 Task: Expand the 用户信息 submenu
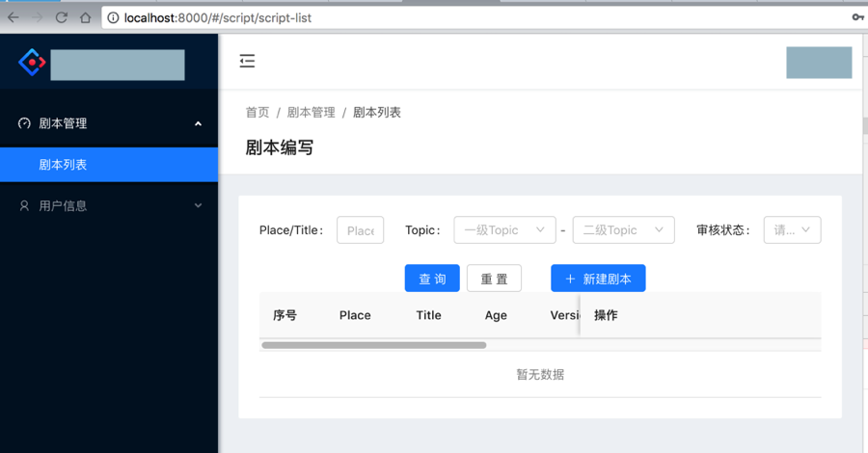click(x=198, y=205)
